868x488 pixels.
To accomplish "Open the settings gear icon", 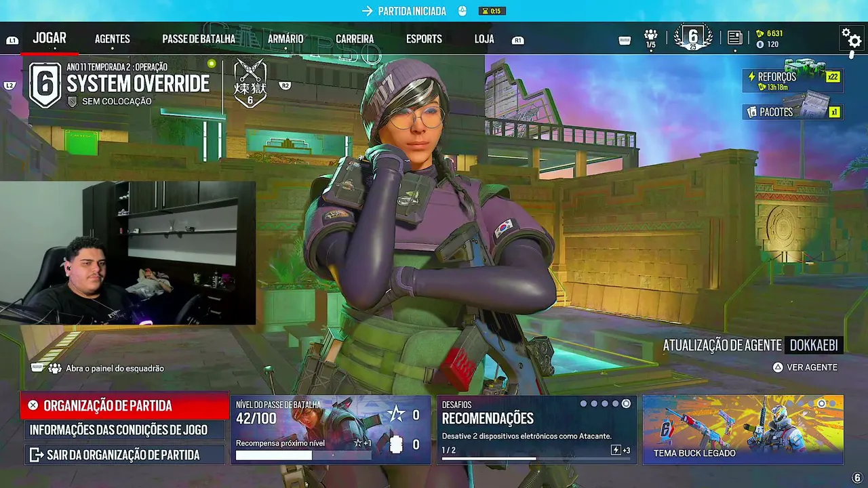I will (851, 38).
